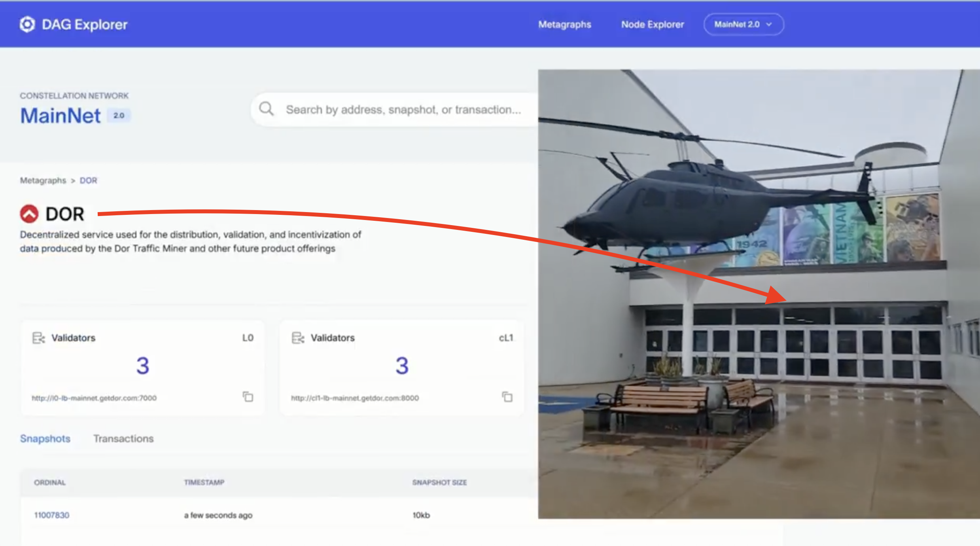The image size is (980, 546).
Task: Click the L0 label in Validators card
Action: click(248, 338)
